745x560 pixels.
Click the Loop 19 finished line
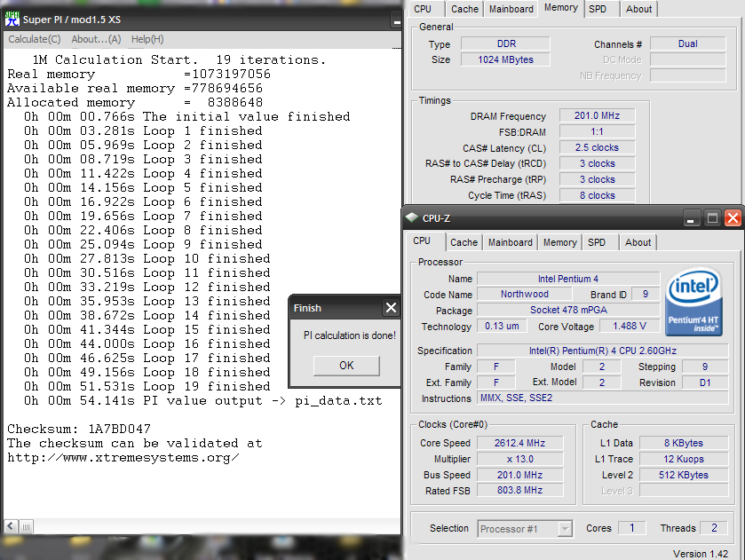[147, 386]
